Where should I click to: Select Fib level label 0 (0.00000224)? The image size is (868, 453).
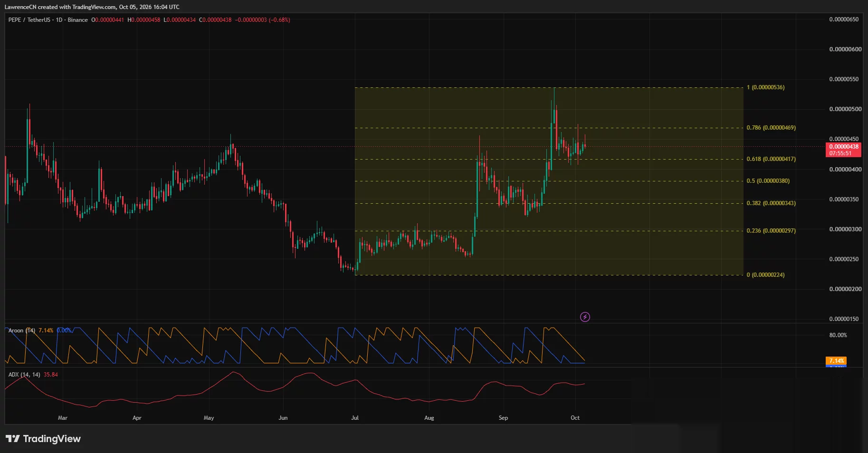765,275
